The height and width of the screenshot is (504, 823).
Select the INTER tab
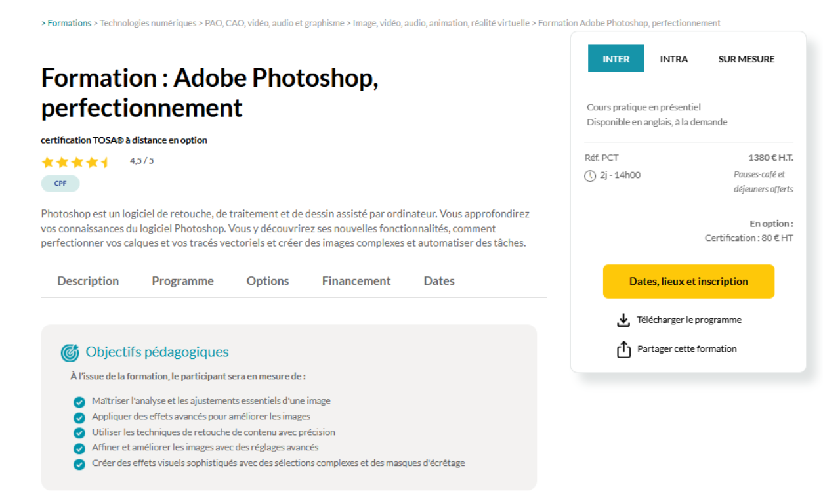(616, 58)
